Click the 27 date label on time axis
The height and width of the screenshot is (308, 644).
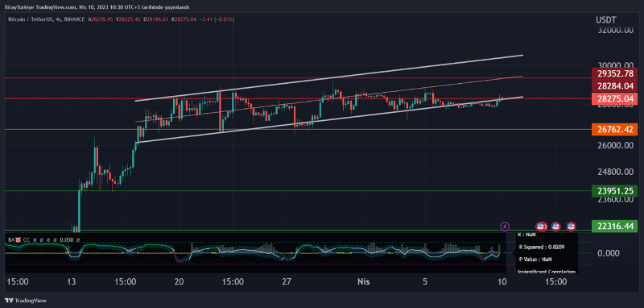pyautogui.click(x=287, y=282)
